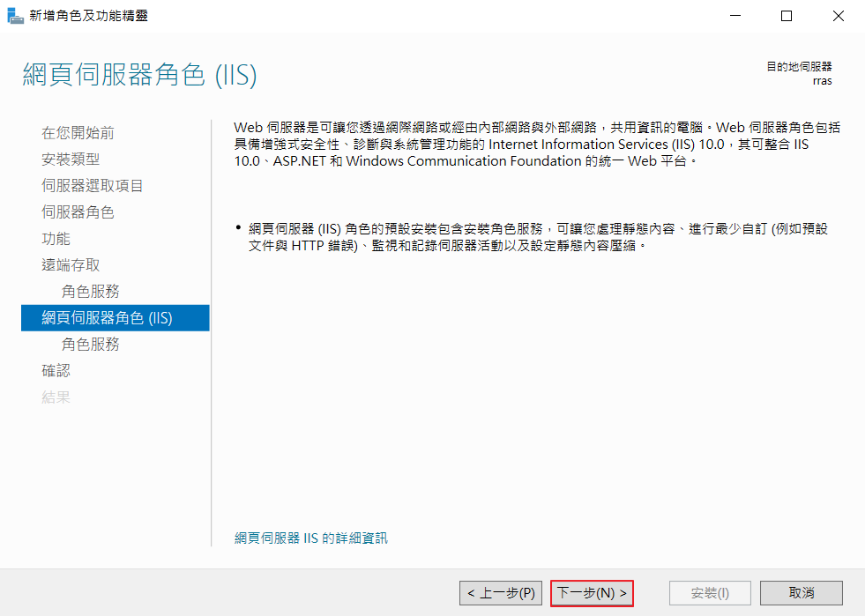Viewport: 865px width, 616px height.
Task: Click 目的地伺服器 label
Action: pyautogui.click(x=800, y=67)
